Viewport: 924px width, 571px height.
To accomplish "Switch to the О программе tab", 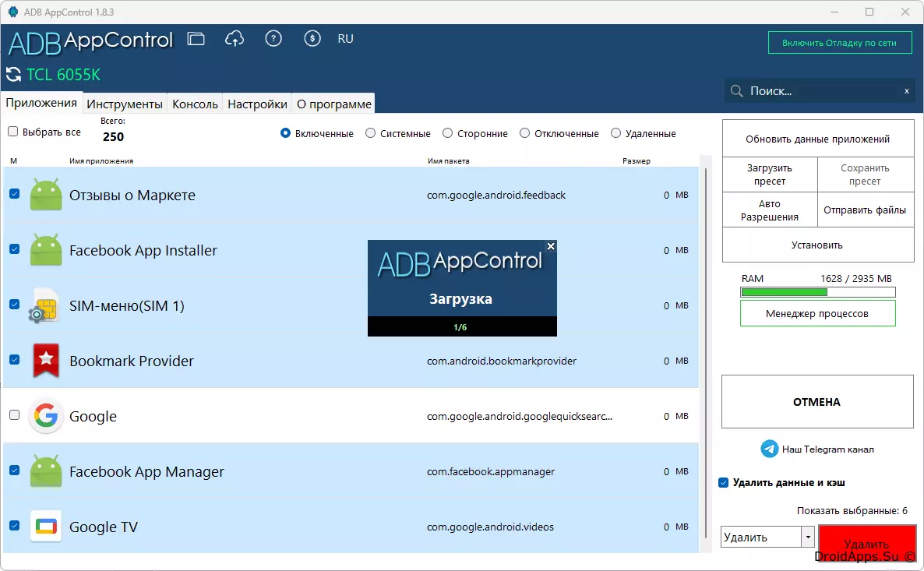I will point(334,104).
